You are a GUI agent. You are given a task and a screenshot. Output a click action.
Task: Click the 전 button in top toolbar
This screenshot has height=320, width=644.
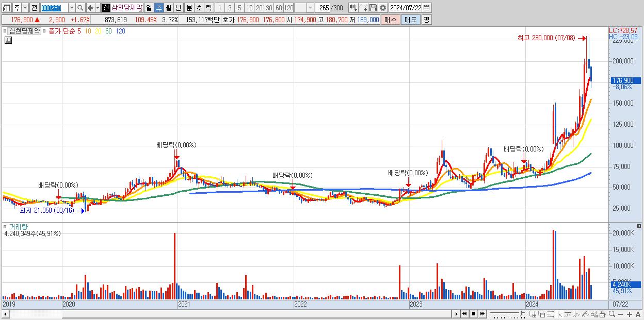tap(34, 8)
